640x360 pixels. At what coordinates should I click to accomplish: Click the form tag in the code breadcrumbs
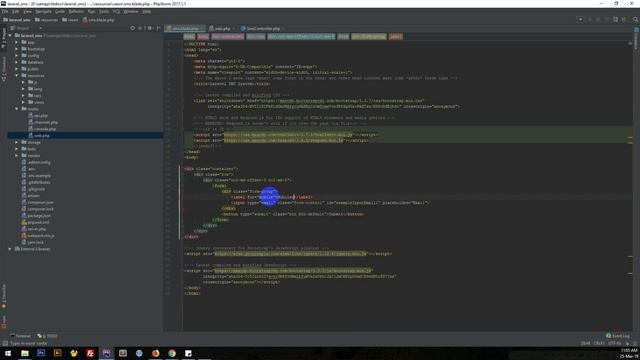pyautogui.click(x=343, y=36)
